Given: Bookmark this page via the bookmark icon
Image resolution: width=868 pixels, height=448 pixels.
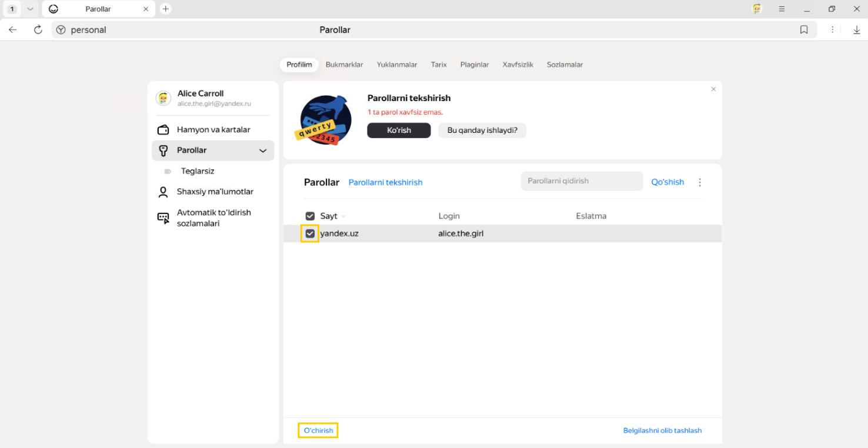Looking at the screenshot, I should pos(804,30).
